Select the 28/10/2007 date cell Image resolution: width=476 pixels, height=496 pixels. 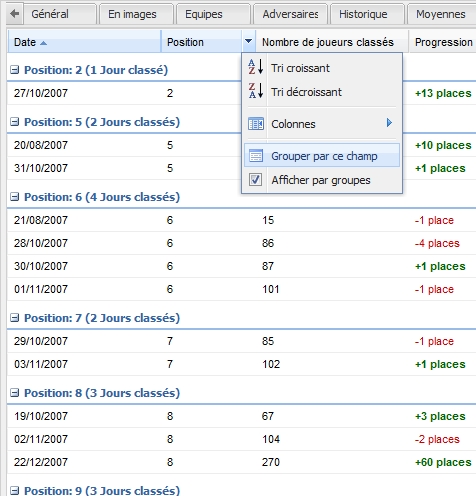point(41,243)
